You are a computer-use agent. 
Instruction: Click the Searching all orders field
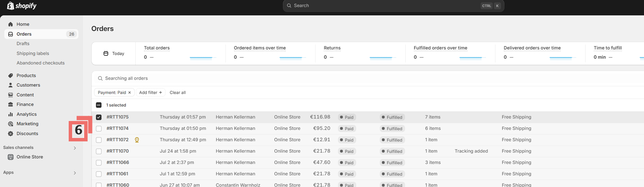click(226, 78)
